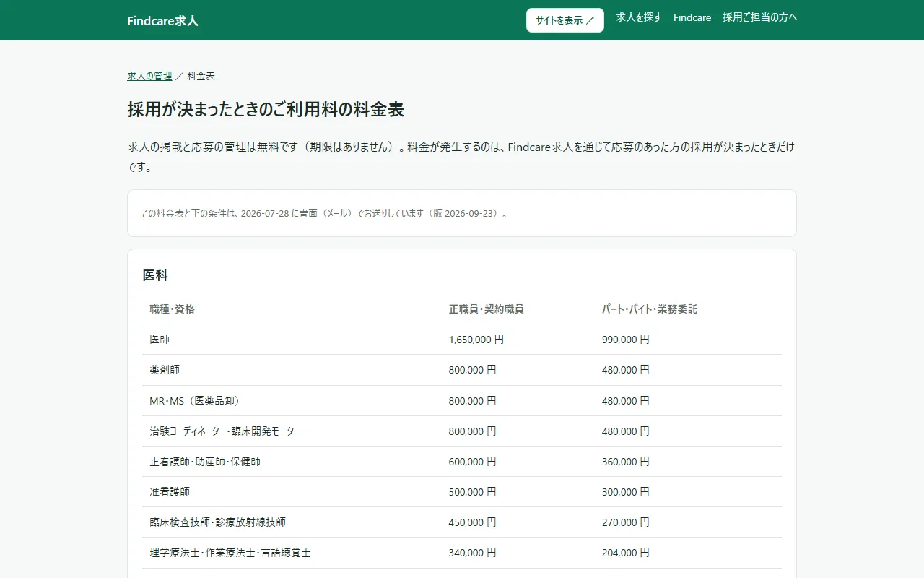Image resolution: width=924 pixels, height=578 pixels.
Task: Click the page heading 採用が決まったときのご利用料の料金表
Action: pyautogui.click(x=266, y=110)
